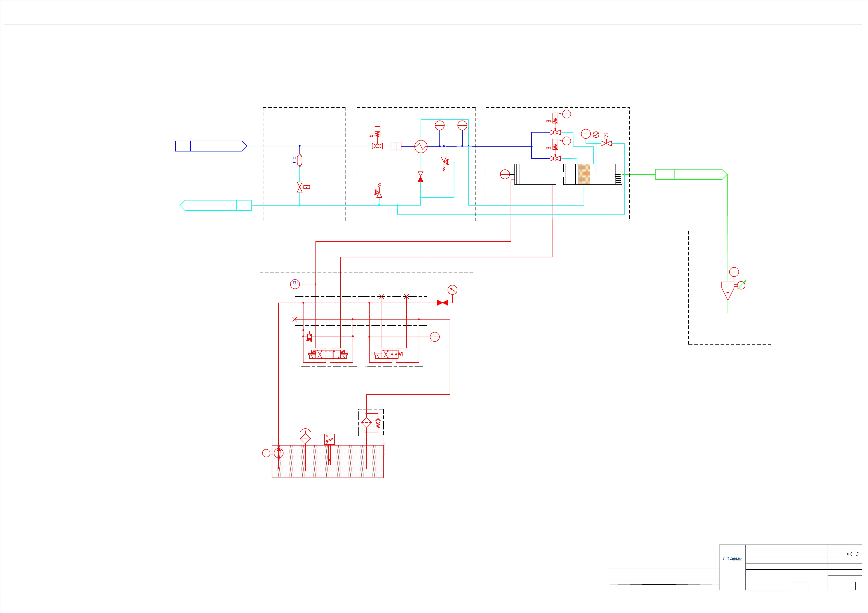Click the TT1 temperature transmitter symbol
This screenshot has height=613, width=868.
pos(295,284)
